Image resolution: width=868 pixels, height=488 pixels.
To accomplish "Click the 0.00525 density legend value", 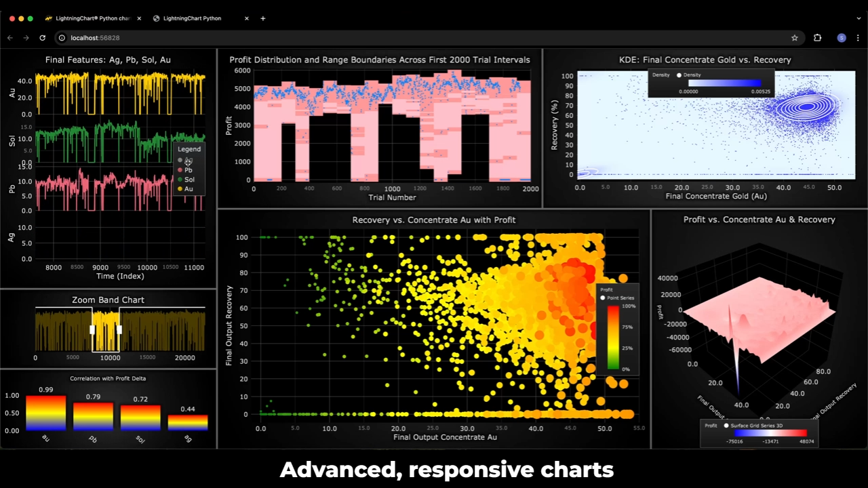I will (760, 91).
